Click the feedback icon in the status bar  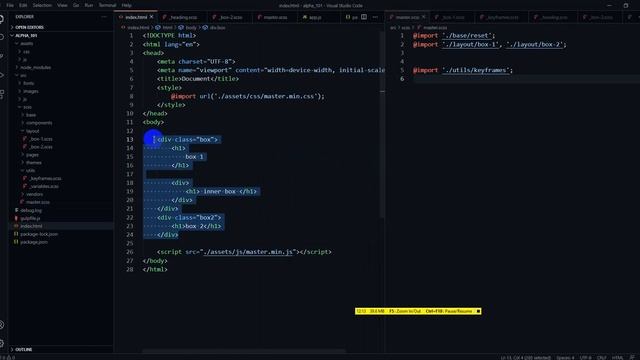633,358
